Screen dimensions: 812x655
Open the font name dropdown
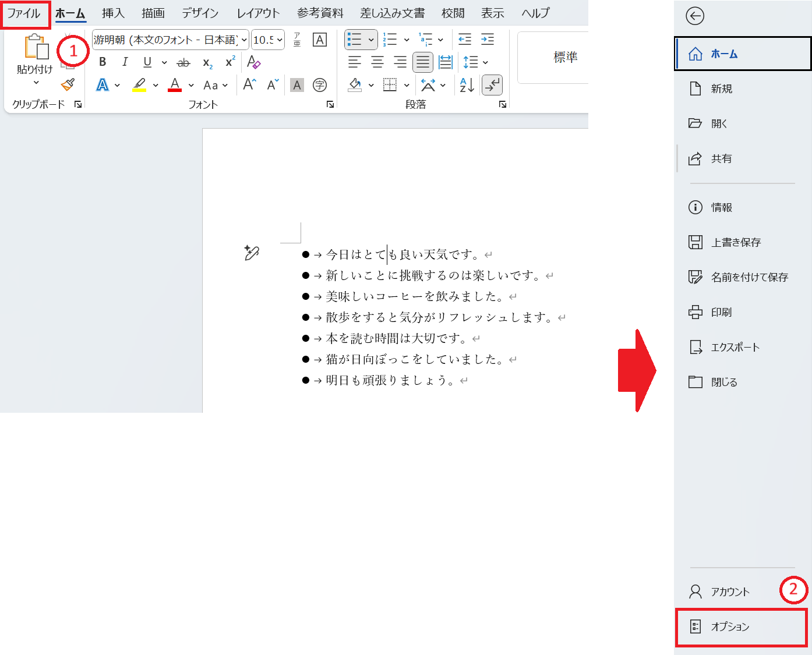(x=244, y=40)
